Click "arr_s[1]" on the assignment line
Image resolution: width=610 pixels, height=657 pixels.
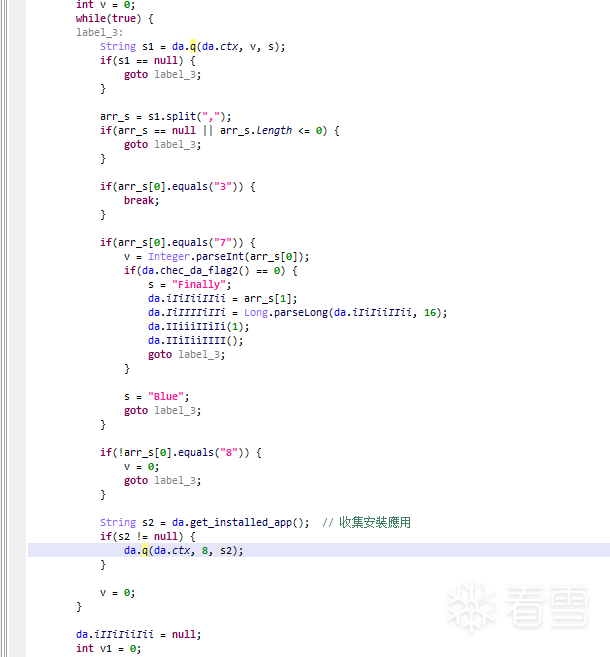268,299
